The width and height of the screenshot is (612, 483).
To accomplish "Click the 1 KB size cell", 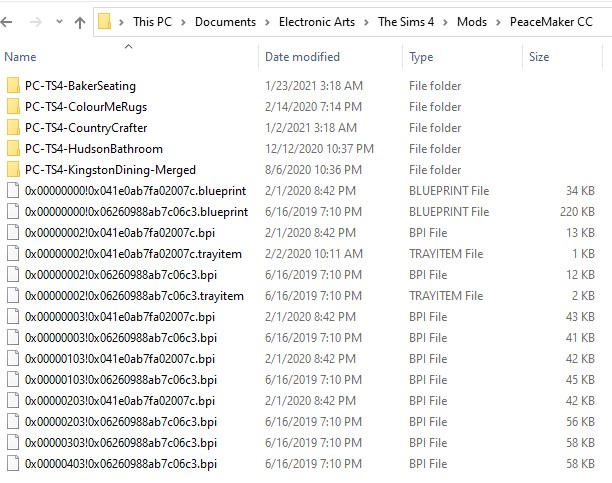I will (583, 254).
